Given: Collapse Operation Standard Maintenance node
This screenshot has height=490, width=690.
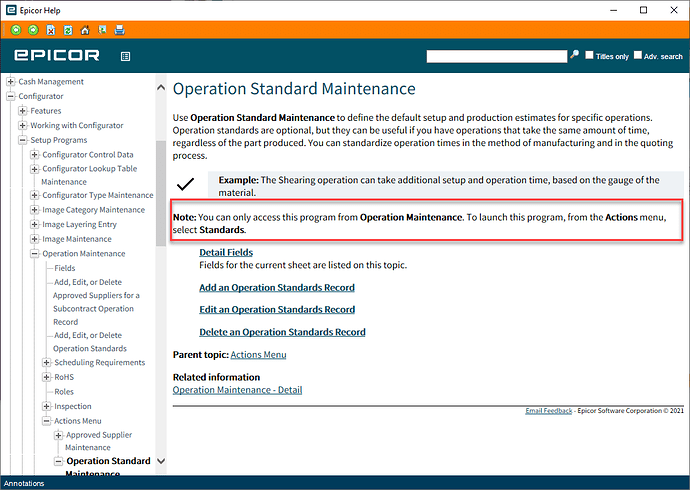Looking at the screenshot, I should (x=58, y=461).
